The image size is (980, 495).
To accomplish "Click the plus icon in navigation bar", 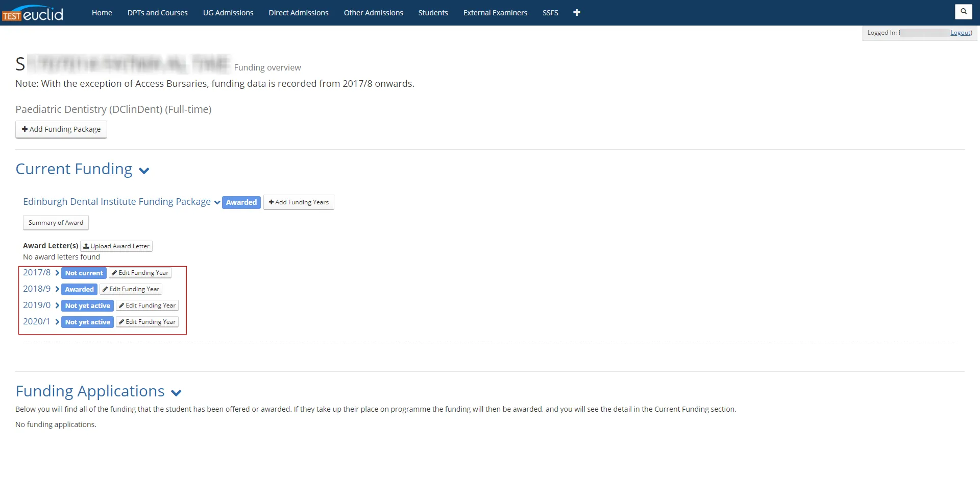I will coord(576,13).
